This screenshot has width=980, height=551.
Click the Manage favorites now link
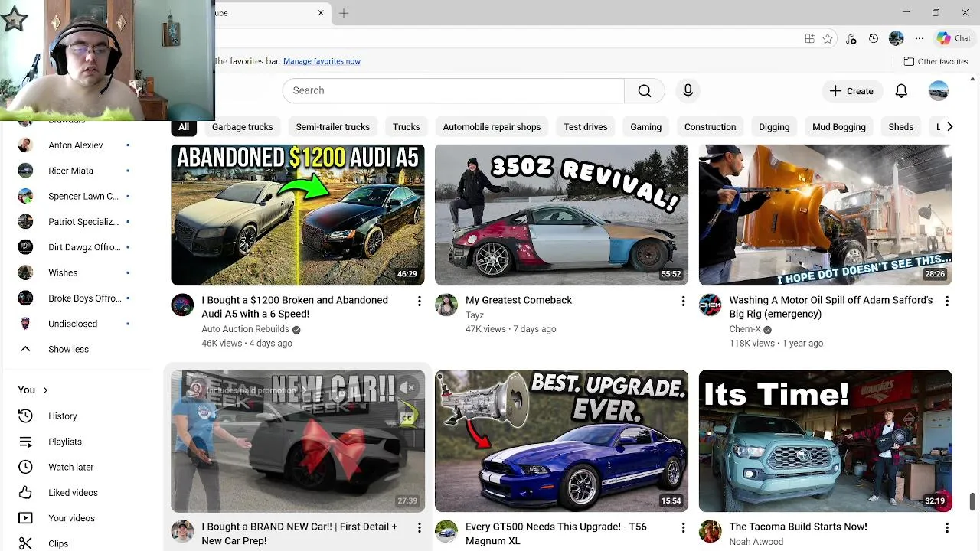point(322,61)
